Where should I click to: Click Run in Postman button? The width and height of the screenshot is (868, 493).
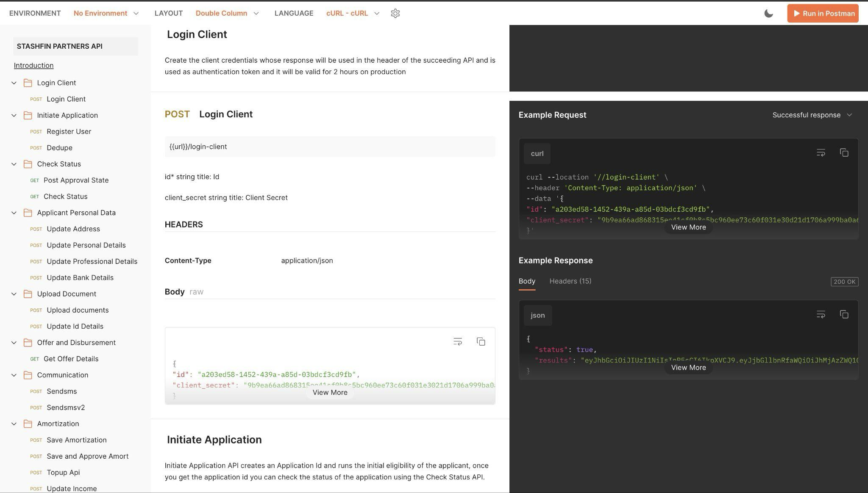tap(823, 13)
